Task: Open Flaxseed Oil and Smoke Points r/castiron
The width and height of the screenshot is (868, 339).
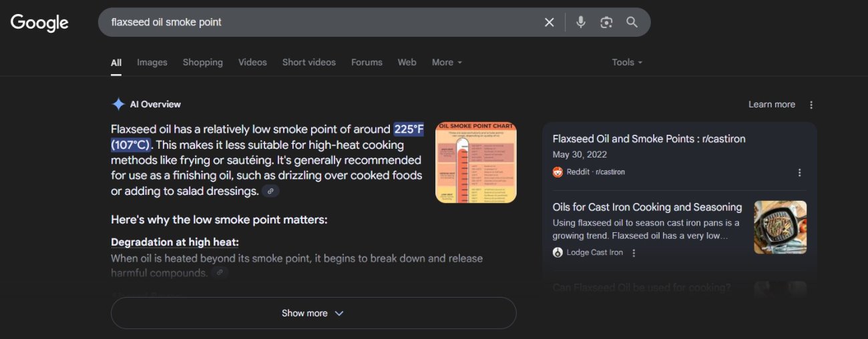Action: pyautogui.click(x=649, y=139)
